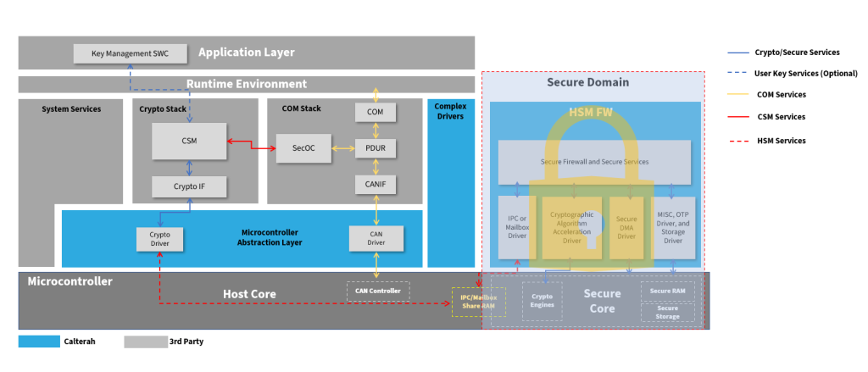Click the CSM block in Crypto Stack
Image resolution: width=868 pixels, height=372 pixels.
pos(189,141)
